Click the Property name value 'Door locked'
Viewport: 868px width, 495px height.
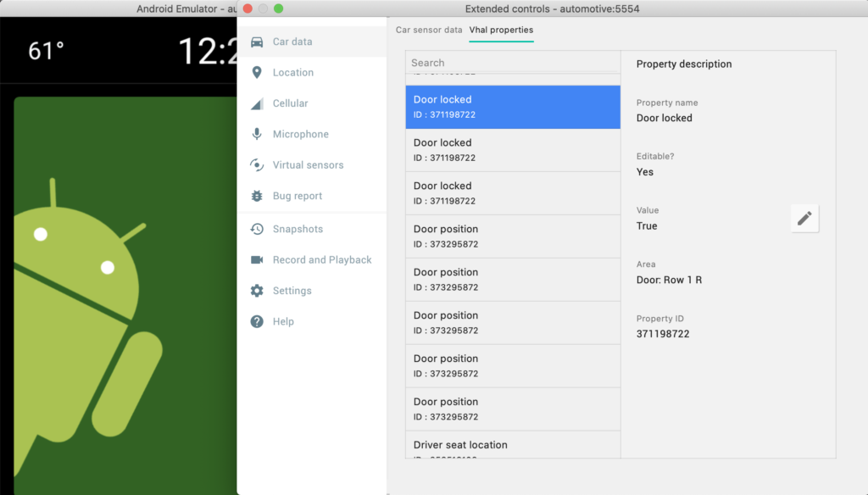[665, 118]
